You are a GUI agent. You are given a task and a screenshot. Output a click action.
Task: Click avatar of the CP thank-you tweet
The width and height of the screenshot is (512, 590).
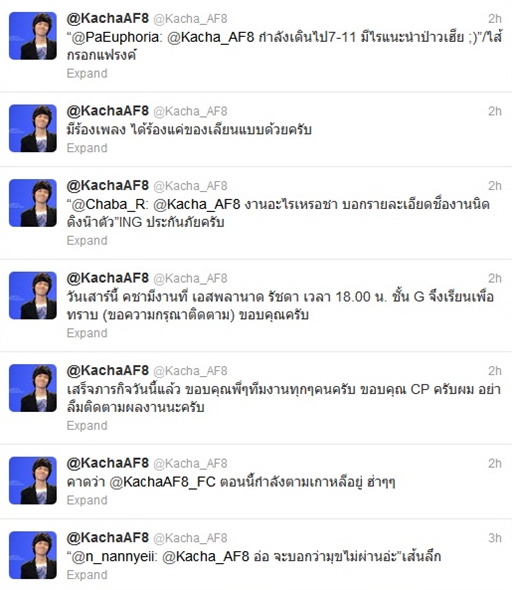tap(33, 388)
